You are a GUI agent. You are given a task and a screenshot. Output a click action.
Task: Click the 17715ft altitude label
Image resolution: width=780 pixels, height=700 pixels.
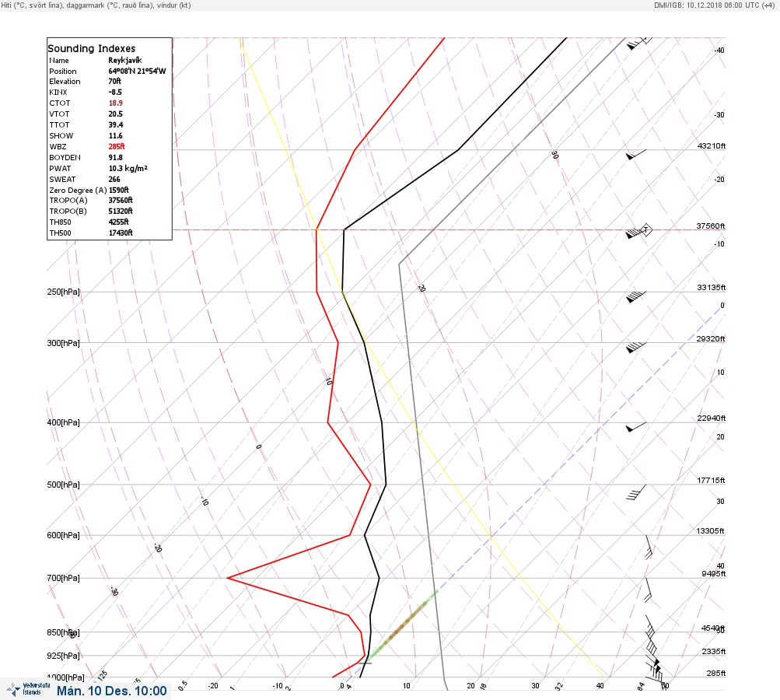point(711,481)
